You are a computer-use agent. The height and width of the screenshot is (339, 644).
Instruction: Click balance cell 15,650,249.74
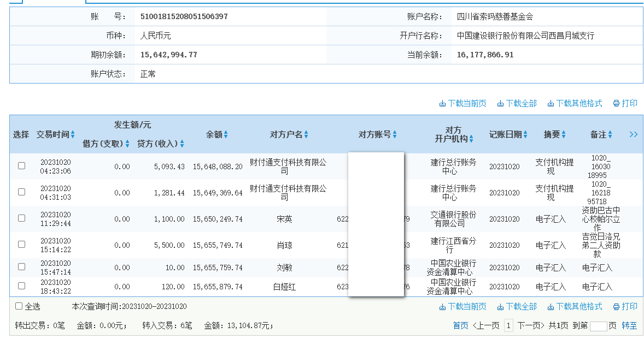pyautogui.click(x=218, y=219)
